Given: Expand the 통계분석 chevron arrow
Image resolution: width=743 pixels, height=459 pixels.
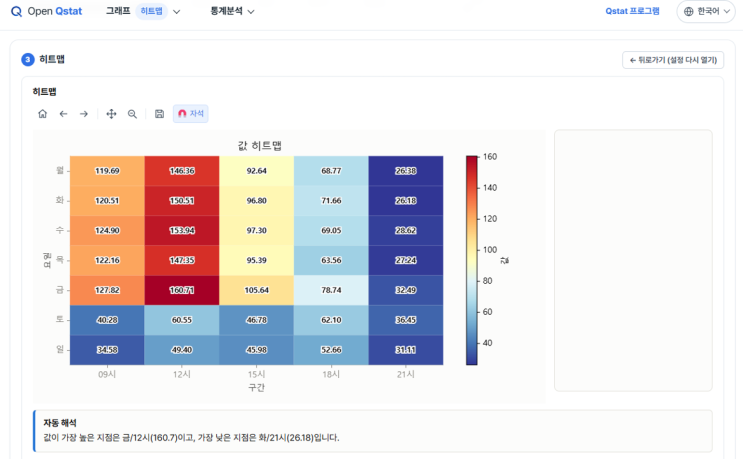Looking at the screenshot, I should [251, 12].
